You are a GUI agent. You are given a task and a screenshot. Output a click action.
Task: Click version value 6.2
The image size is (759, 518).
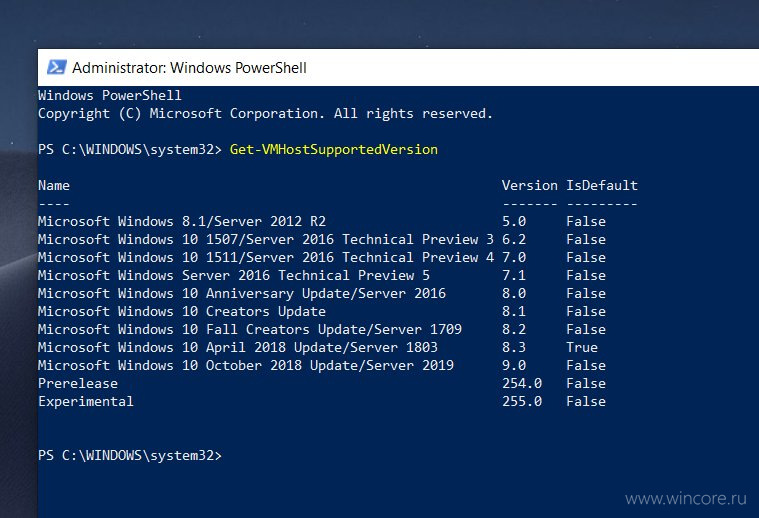tap(514, 239)
